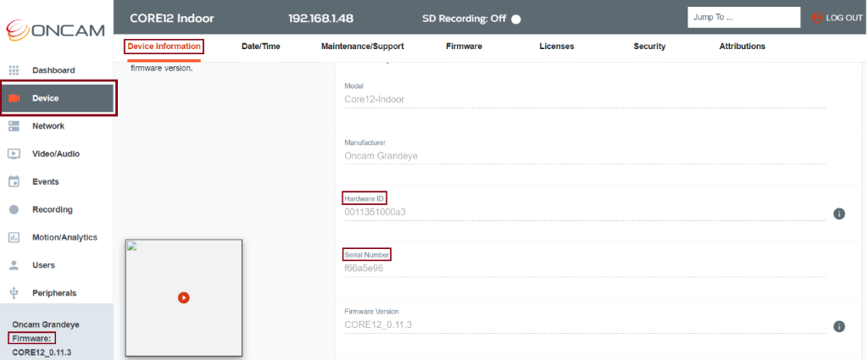Go to the Security tab
868x360 pixels.
click(x=649, y=47)
